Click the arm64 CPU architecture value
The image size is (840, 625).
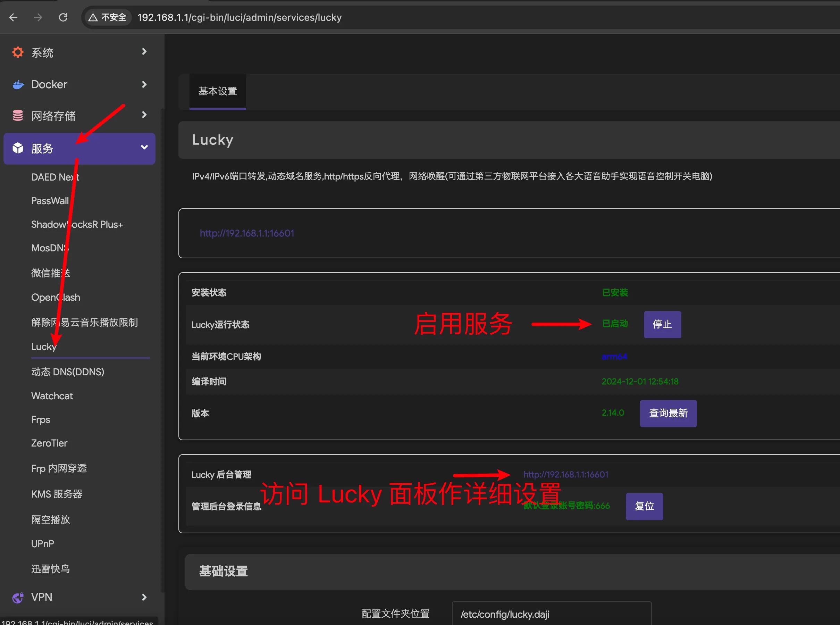614,356
